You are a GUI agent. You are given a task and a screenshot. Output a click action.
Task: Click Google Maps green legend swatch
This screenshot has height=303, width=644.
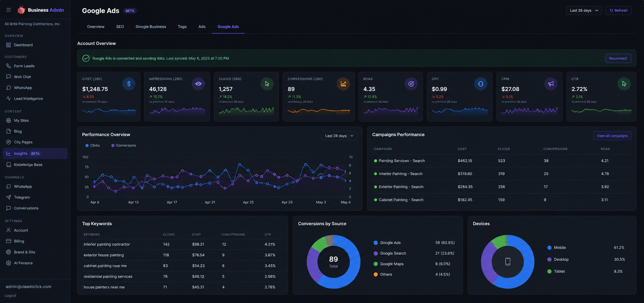376,264
